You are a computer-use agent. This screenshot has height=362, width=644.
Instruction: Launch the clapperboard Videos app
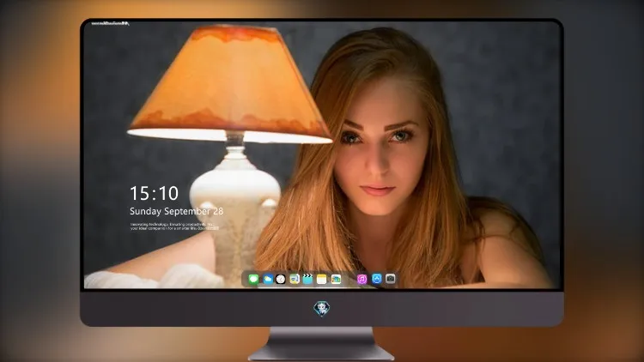point(307,280)
